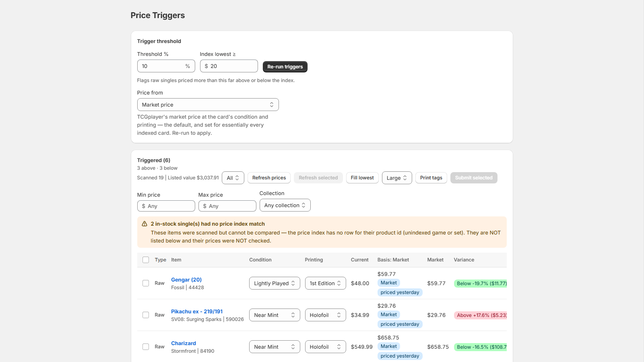Screen dimensions: 644x362
Task: Click the Triggered (6) heading
Action: coord(153,160)
